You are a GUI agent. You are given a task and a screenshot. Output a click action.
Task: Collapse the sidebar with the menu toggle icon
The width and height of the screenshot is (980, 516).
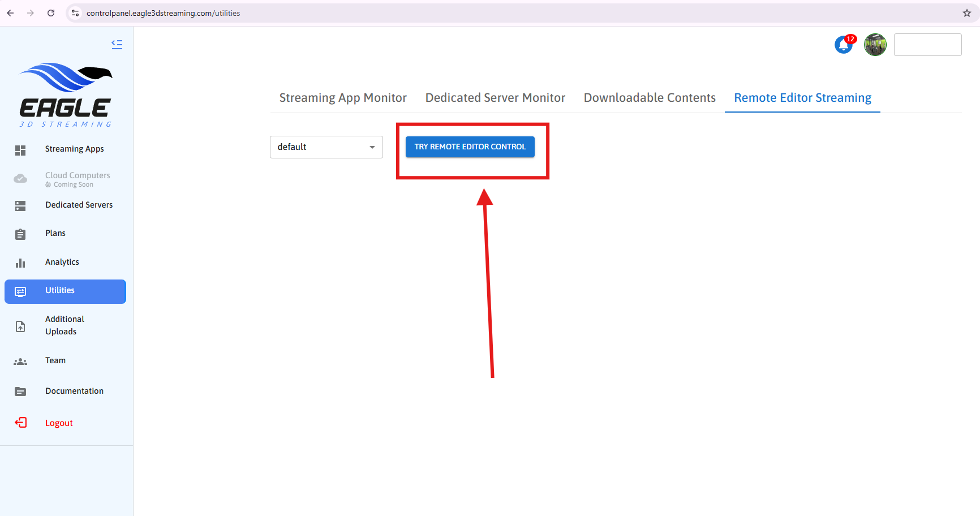[117, 44]
